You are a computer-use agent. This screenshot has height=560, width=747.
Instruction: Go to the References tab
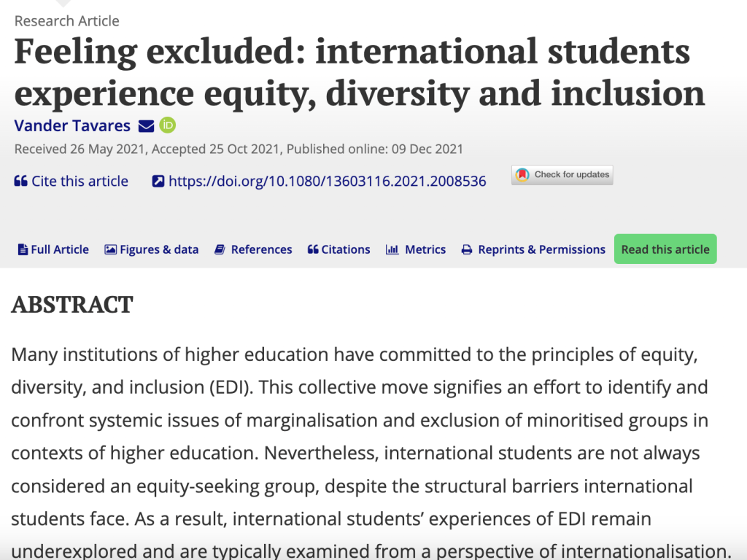click(253, 249)
